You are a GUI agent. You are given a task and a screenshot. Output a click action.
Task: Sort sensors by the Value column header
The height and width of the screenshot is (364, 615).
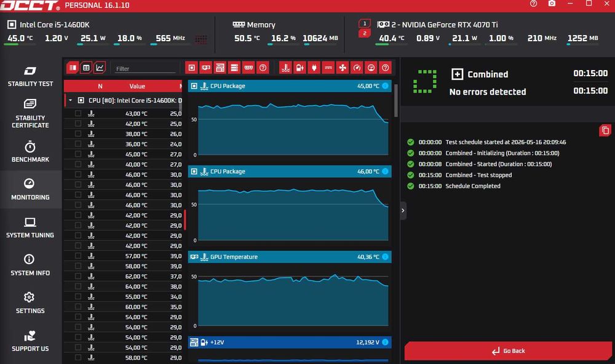click(x=137, y=86)
